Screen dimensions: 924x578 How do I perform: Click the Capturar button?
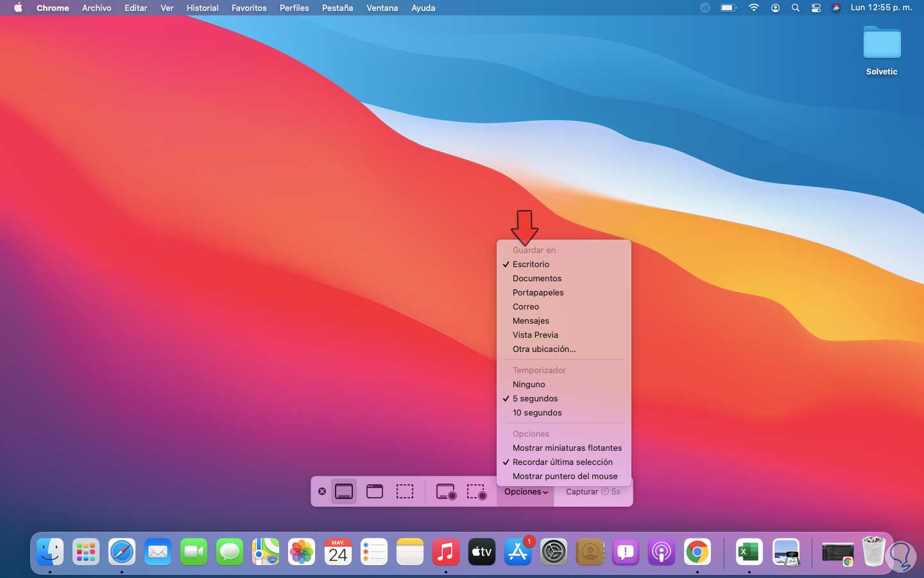592,492
